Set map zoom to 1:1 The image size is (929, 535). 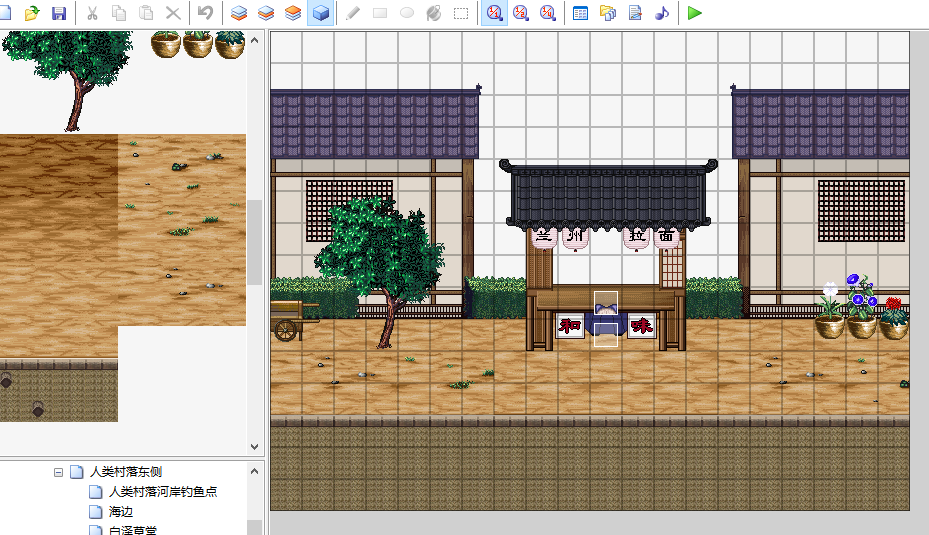click(494, 12)
